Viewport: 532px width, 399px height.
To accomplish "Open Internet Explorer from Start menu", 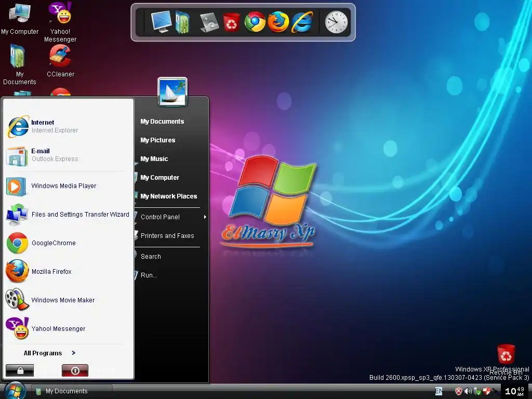I will (x=69, y=126).
